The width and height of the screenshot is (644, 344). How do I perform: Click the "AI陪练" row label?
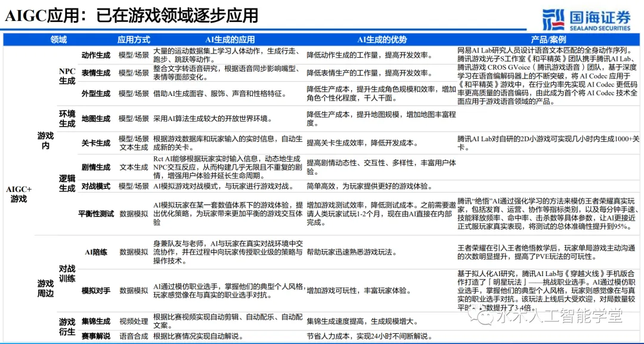(x=96, y=252)
